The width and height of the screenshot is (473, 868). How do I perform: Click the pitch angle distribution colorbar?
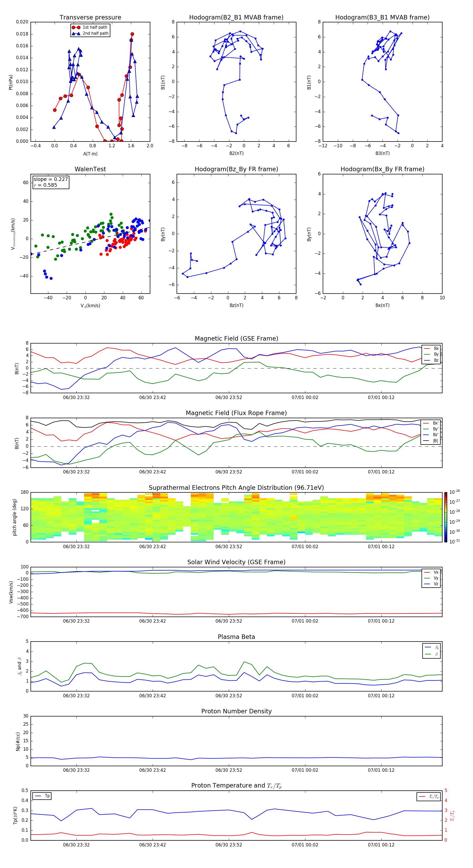coord(446,517)
